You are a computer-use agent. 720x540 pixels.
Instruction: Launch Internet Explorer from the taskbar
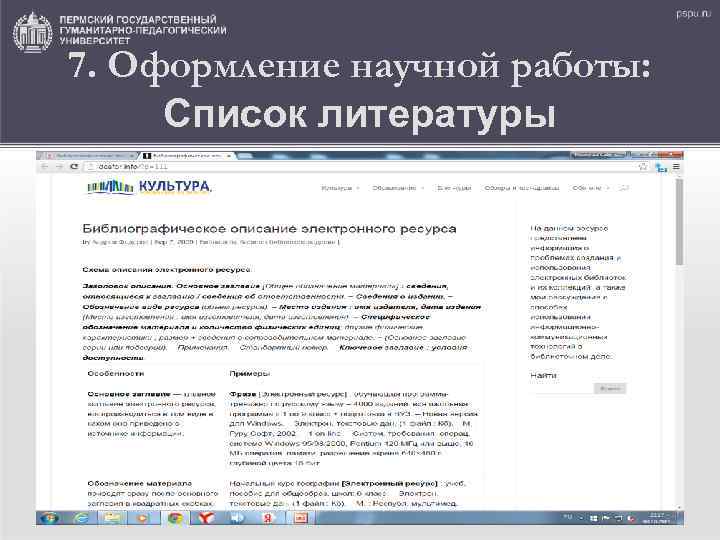(81, 518)
